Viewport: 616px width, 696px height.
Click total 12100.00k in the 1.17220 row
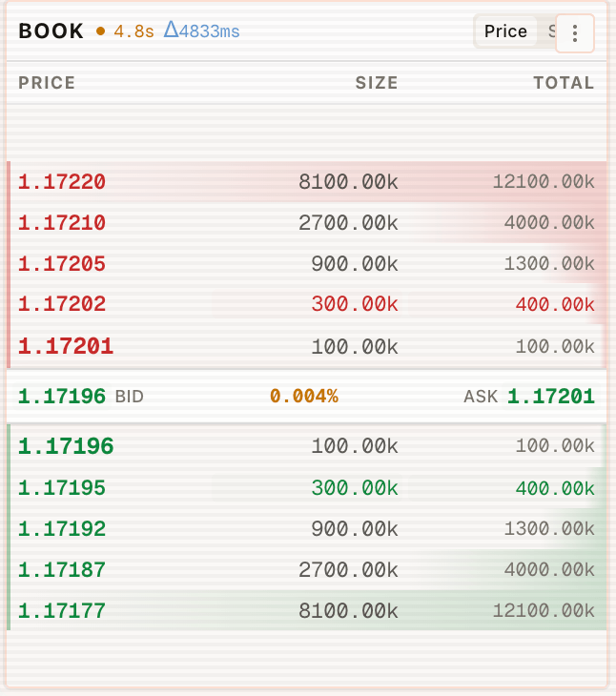coord(544,182)
